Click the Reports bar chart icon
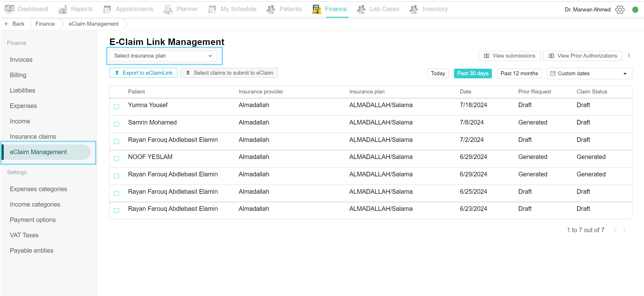644x296 pixels. coord(62,9)
